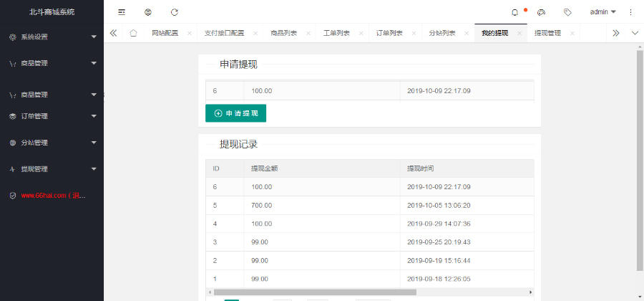644x301 pixels.
Task: Collapse the sidebar with the menu toggle icon
Action: point(122,12)
